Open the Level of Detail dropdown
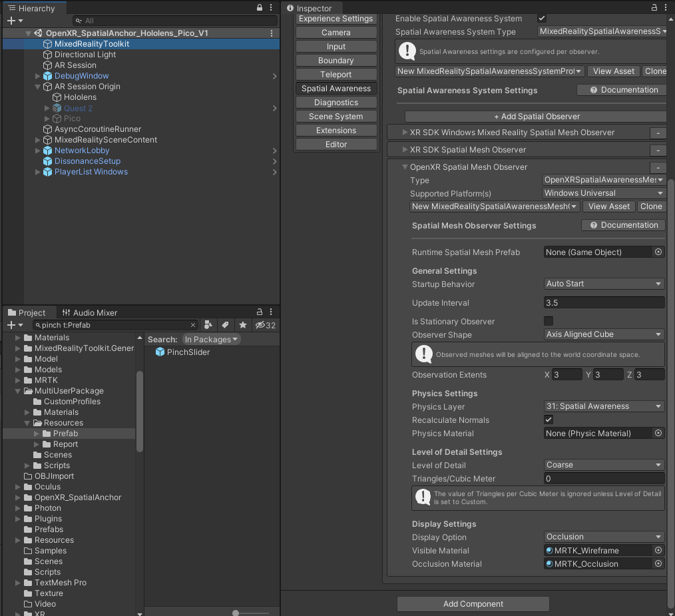The width and height of the screenshot is (675, 616). click(x=602, y=464)
